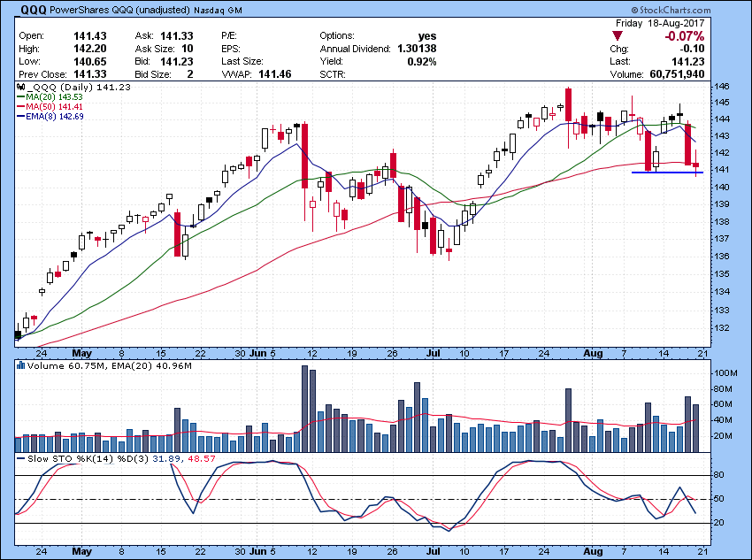Click the 'May' label below the price chart

[x=82, y=353]
